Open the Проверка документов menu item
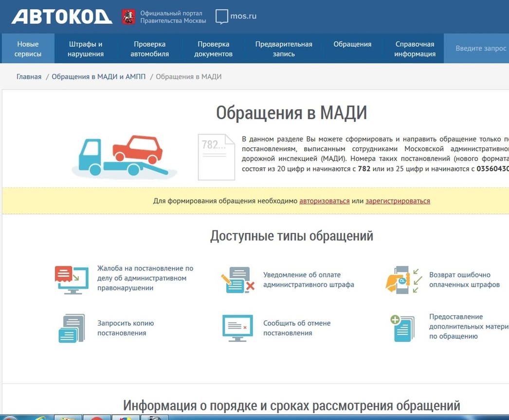 pos(213,49)
